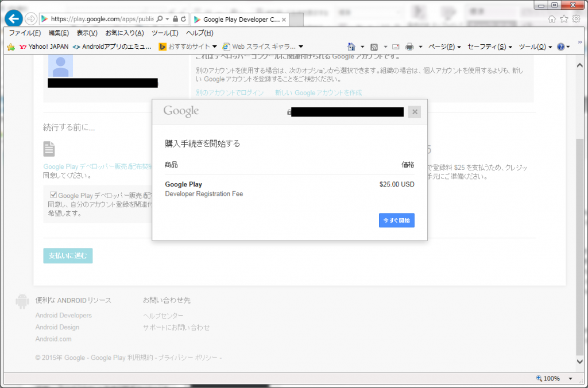Select the Google Play Developer Console tab

tap(238, 19)
